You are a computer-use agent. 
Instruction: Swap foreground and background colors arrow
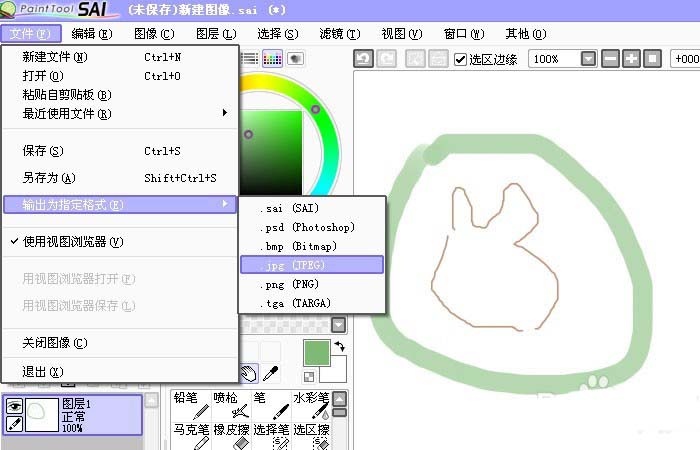coord(340,346)
